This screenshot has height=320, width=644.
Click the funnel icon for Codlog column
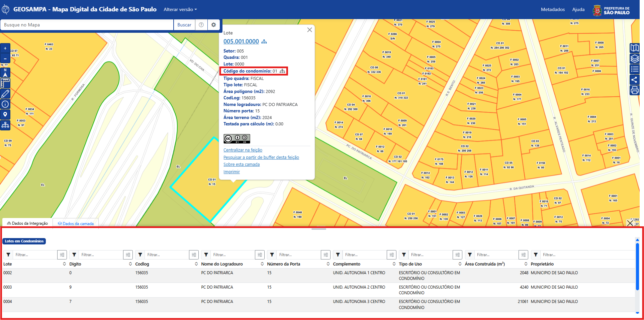coord(140,255)
